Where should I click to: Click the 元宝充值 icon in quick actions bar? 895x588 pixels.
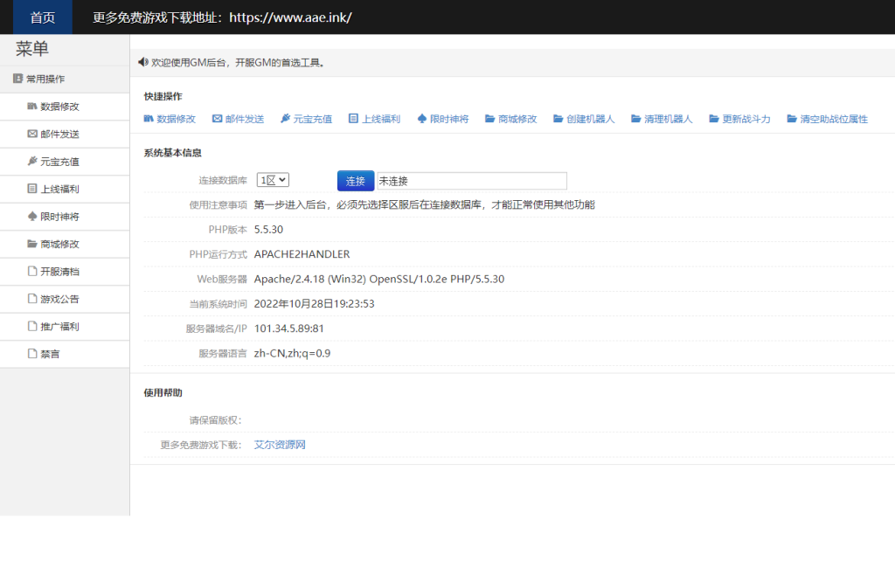(285, 119)
